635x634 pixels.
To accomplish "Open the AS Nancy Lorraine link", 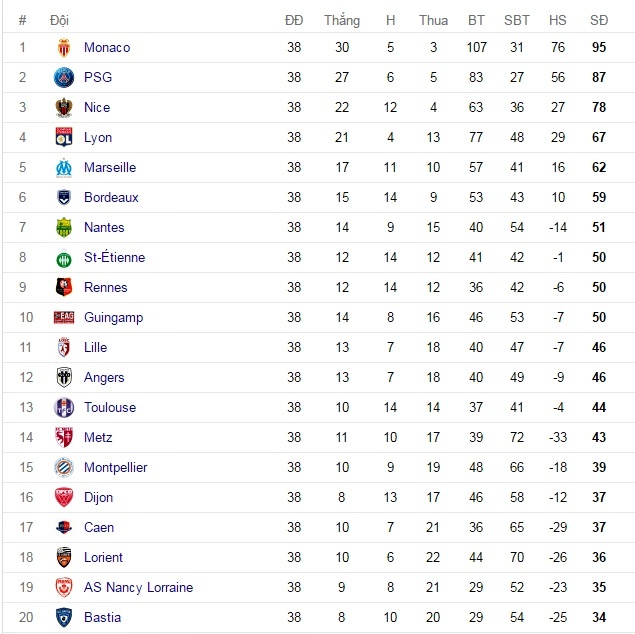I will click(138, 588).
